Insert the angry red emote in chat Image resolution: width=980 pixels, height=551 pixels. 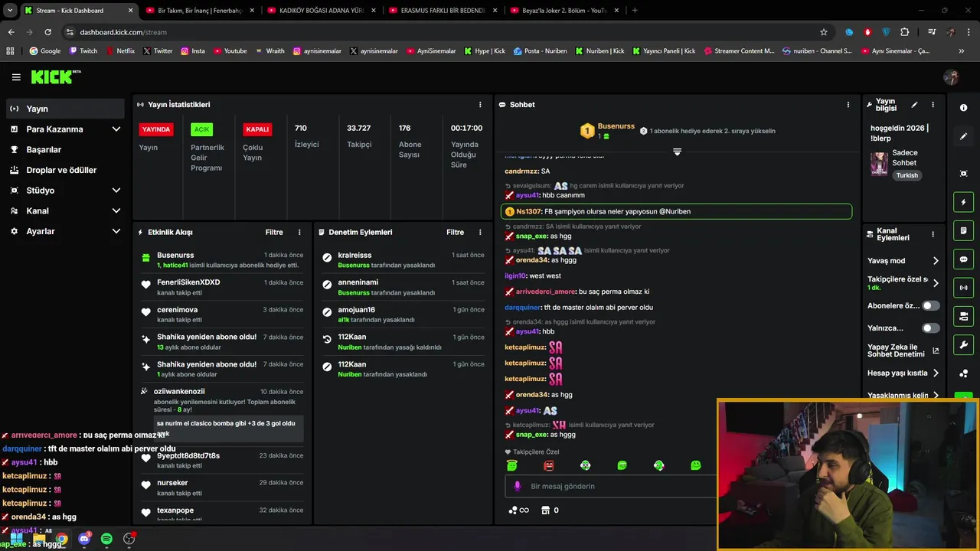click(548, 465)
